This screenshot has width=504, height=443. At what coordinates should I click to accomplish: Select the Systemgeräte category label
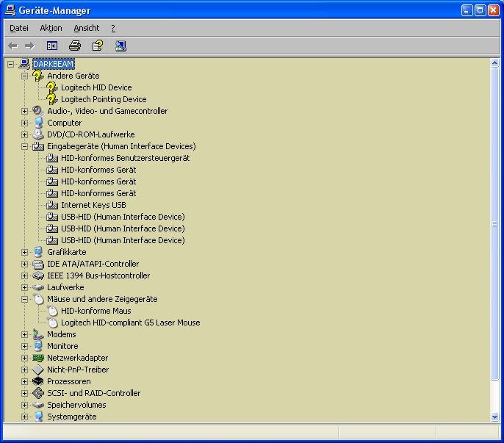72,417
